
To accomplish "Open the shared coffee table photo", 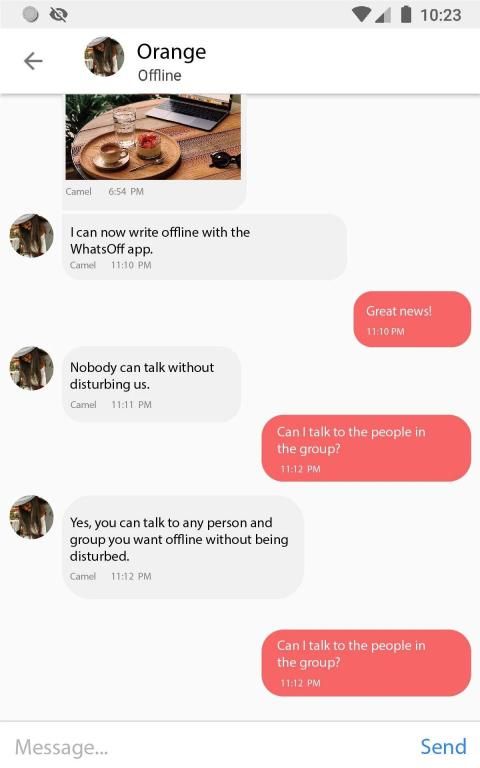I will [153, 137].
